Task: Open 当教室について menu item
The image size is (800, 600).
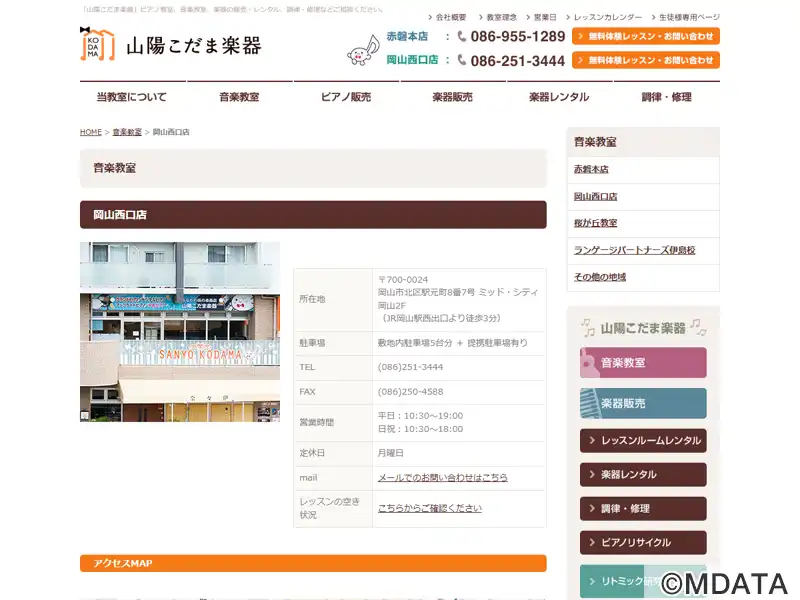Action: tap(132, 97)
